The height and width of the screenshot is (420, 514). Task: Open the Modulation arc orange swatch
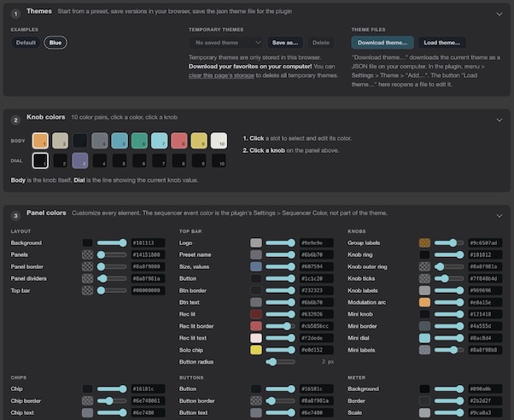point(424,302)
